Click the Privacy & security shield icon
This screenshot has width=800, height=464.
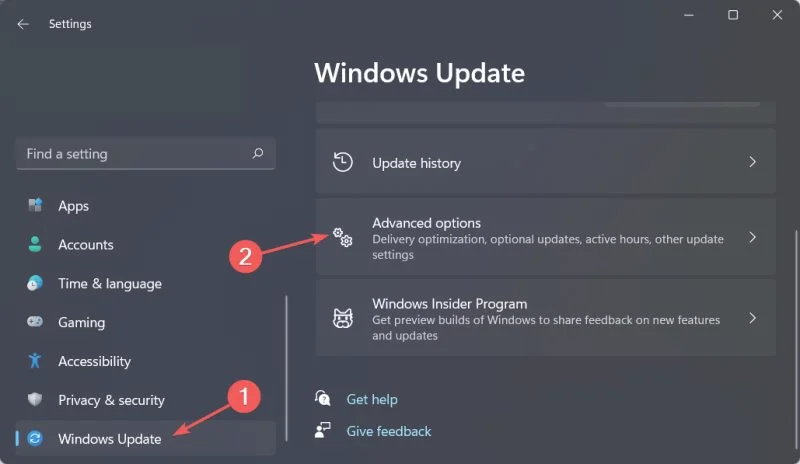pyautogui.click(x=35, y=399)
